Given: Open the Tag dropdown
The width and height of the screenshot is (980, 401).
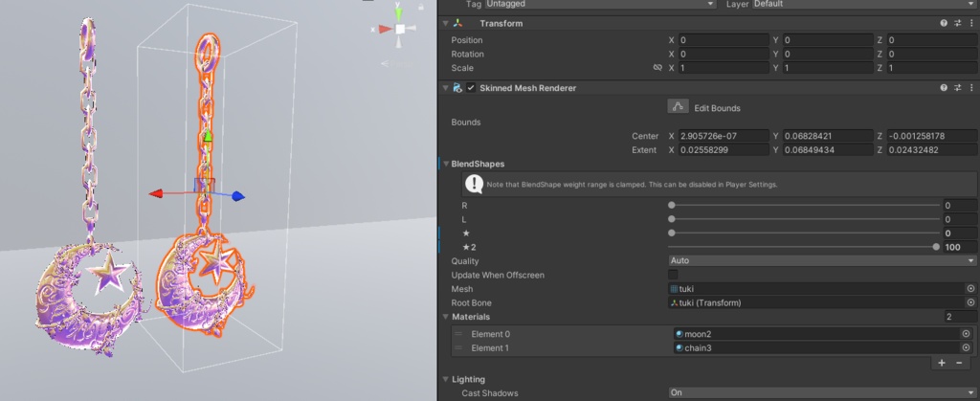Looking at the screenshot, I should [x=601, y=4].
